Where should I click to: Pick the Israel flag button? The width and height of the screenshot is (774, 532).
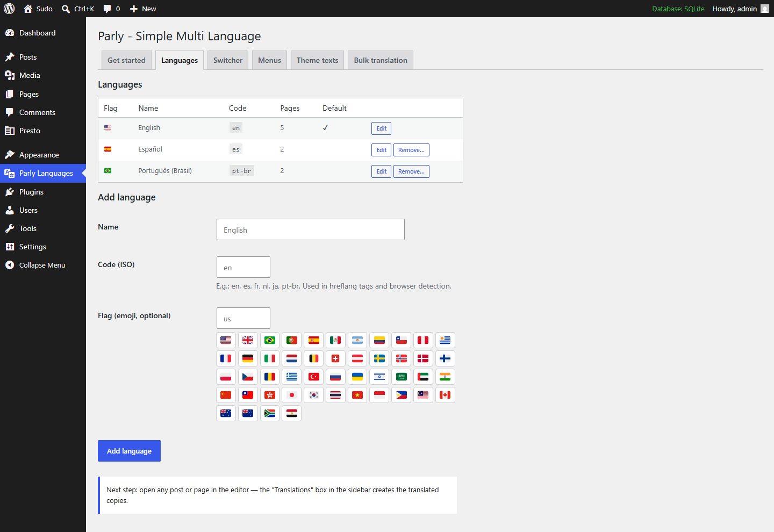pos(379,377)
